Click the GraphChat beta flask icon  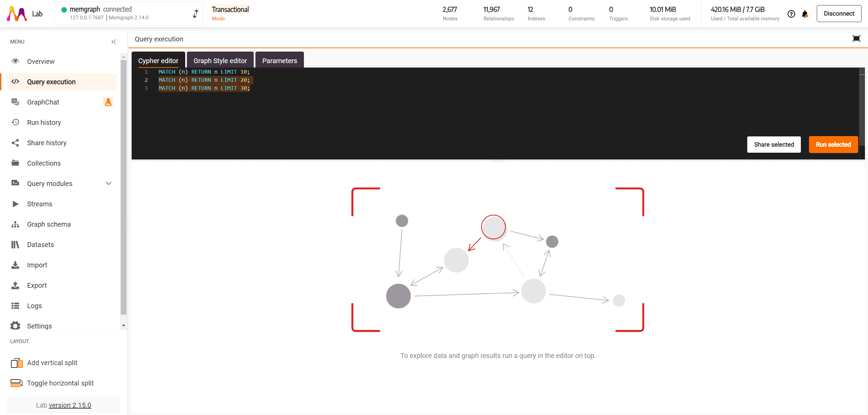(108, 102)
